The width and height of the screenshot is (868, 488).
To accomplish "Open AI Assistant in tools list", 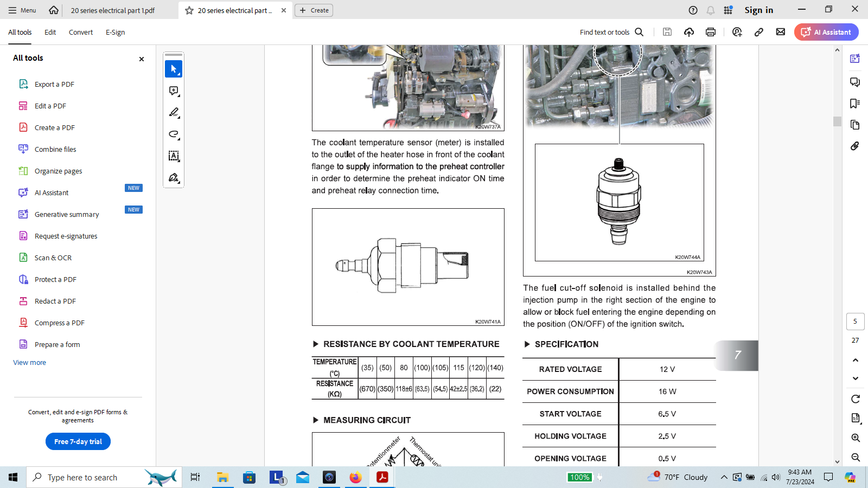I will tap(52, 192).
